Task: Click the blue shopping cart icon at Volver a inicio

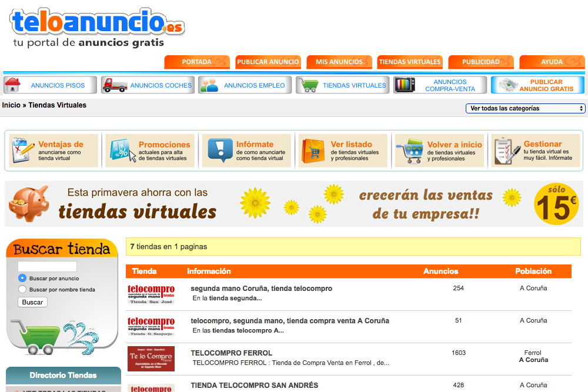Action: click(x=410, y=150)
